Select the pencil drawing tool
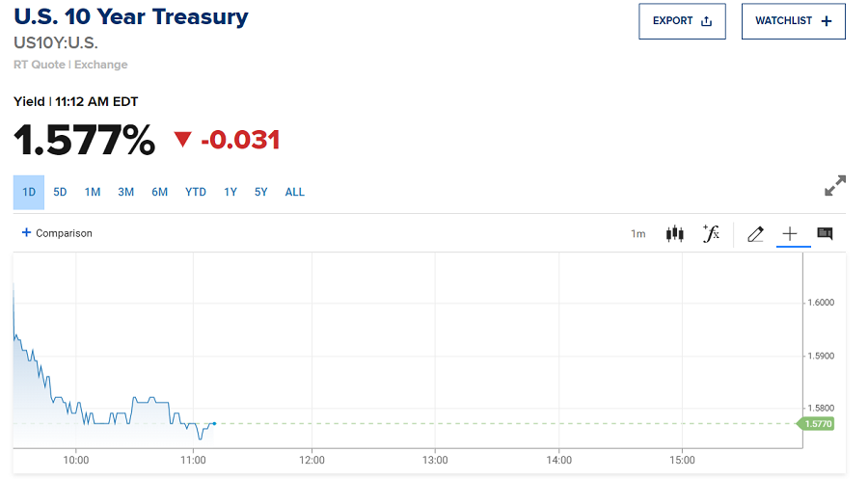 [755, 233]
